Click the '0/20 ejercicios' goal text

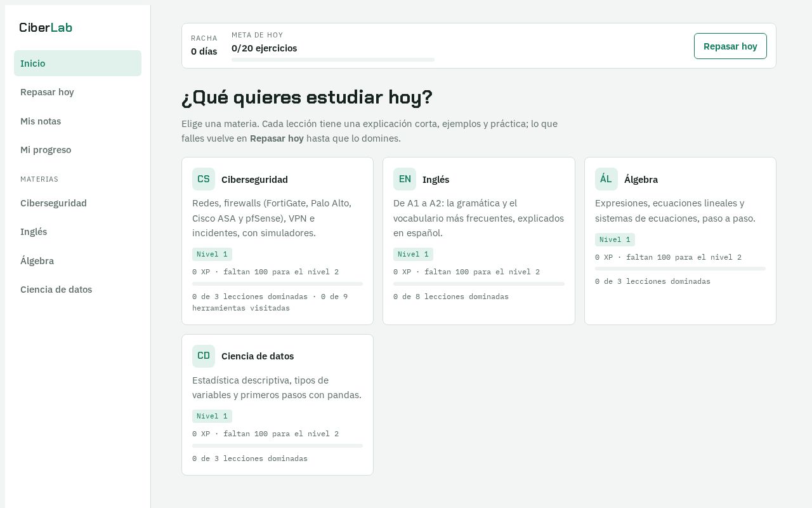pyautogui.click(x=264, y=48)
